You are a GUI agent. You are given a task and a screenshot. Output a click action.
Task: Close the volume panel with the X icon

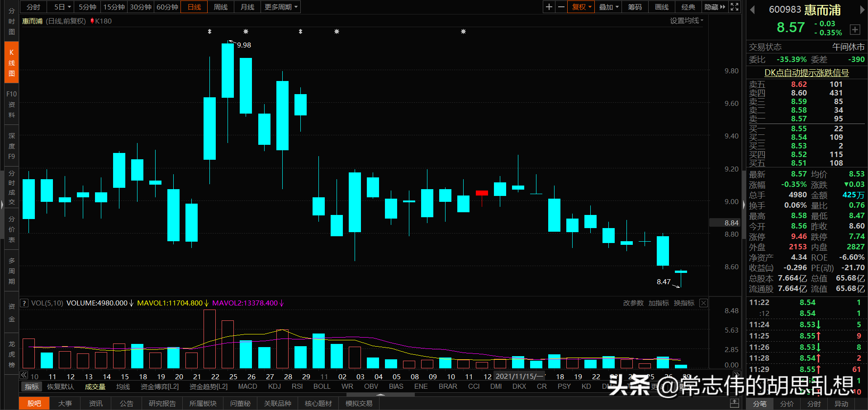tap(703, 303)
